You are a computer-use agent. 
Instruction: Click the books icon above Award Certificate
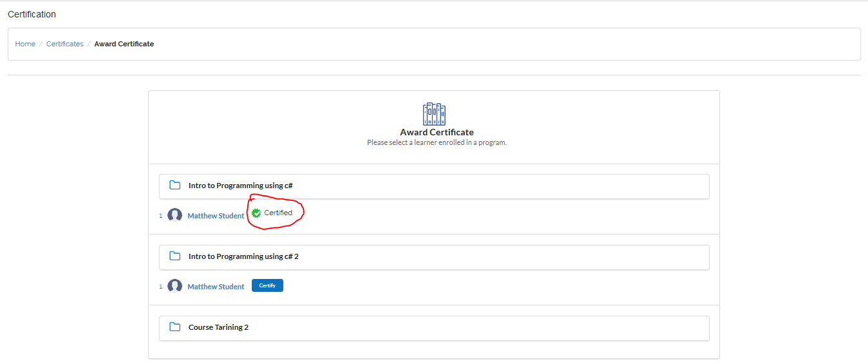(434, 114)
